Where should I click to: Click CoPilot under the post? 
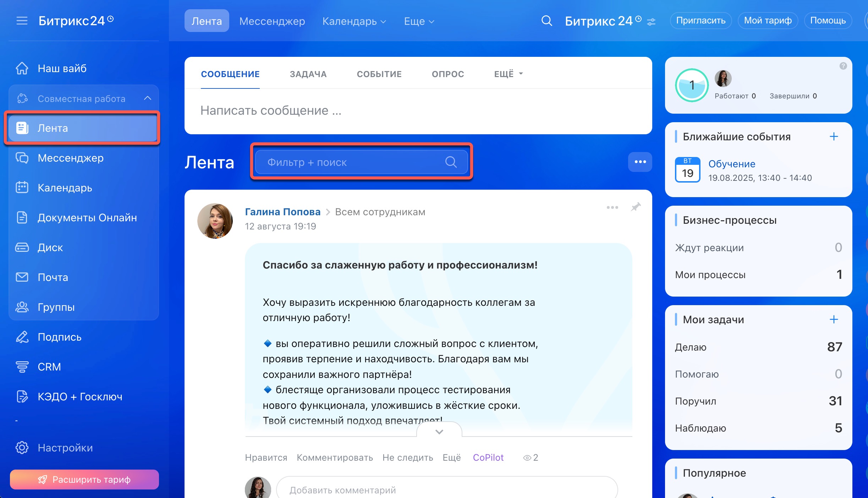coord(488,458)
